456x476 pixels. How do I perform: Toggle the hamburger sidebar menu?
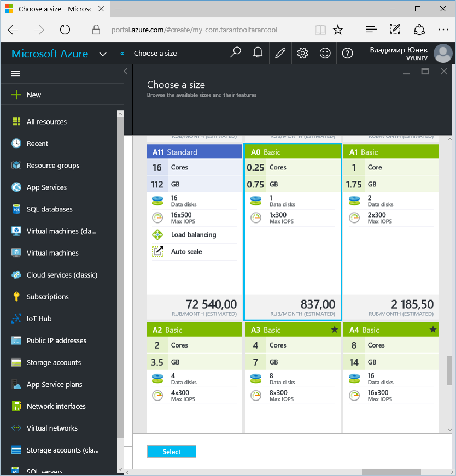pos(15,73)
